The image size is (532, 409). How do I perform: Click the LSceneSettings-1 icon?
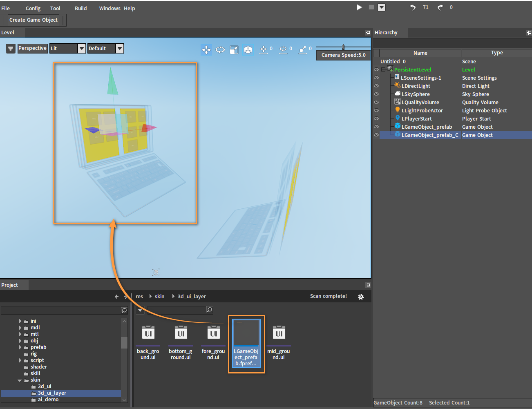pyautogui.click(x=397, y=77)
